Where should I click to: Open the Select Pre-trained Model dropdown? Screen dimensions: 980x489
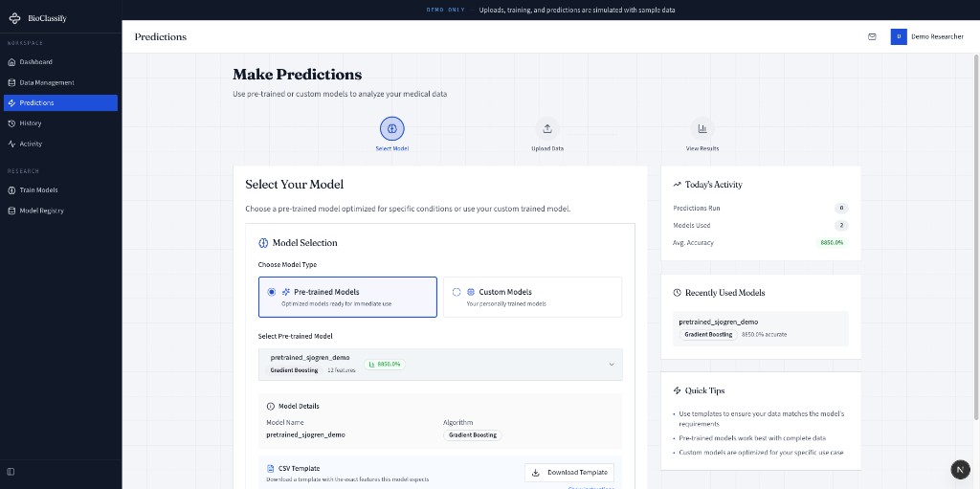pyautogui.click(x=440, y=365)
